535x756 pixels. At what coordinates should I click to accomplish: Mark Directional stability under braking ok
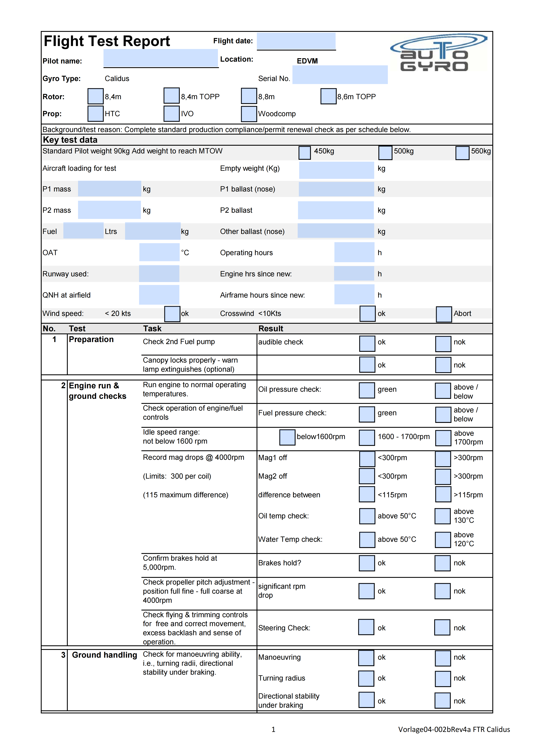(367, 700)
